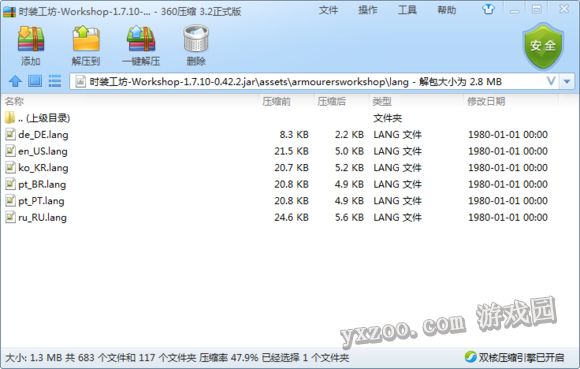The image size is (580, 369).
Task: Open the 操作 menu
Action: pos(368,10)
